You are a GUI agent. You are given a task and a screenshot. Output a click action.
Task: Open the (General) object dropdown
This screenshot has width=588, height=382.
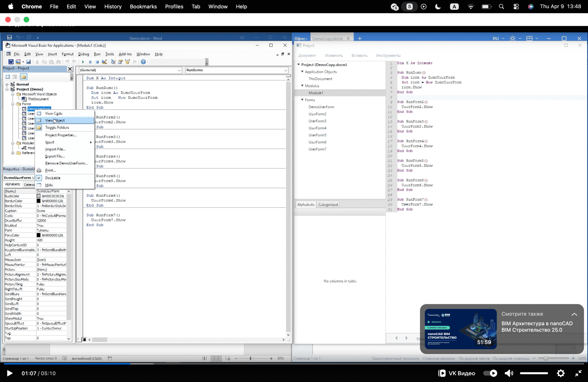[x=179, y=70]
